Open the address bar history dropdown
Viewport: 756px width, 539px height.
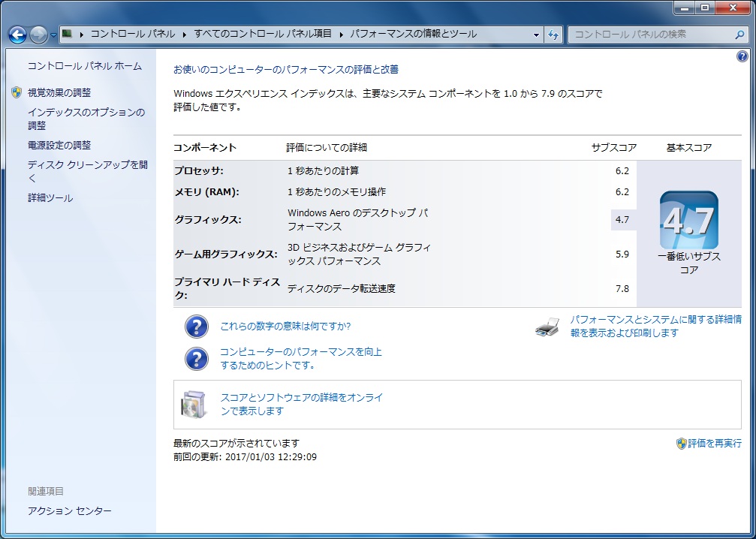click(536, 35)
